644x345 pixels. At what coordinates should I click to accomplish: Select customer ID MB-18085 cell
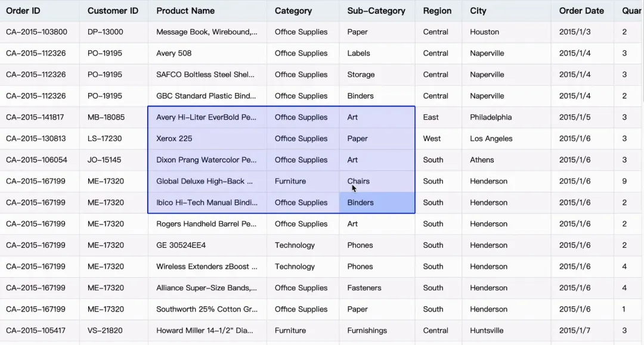tap(106, 117)
